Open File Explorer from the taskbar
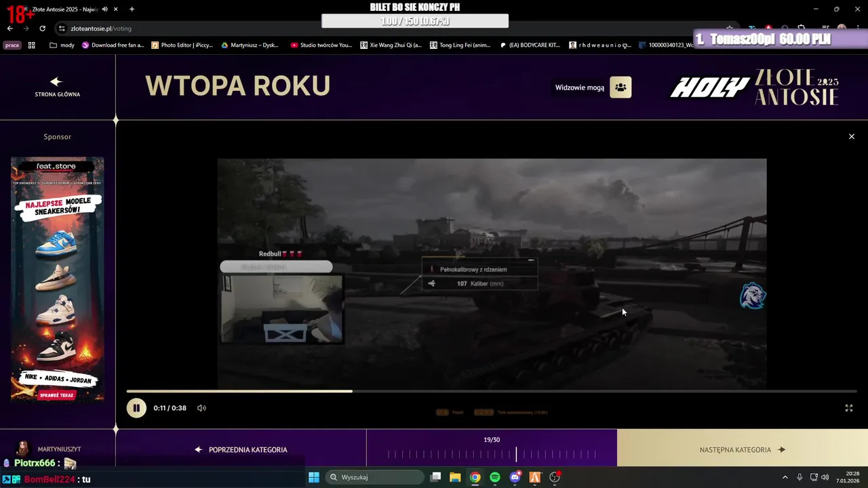 click(x=455, y=477)
